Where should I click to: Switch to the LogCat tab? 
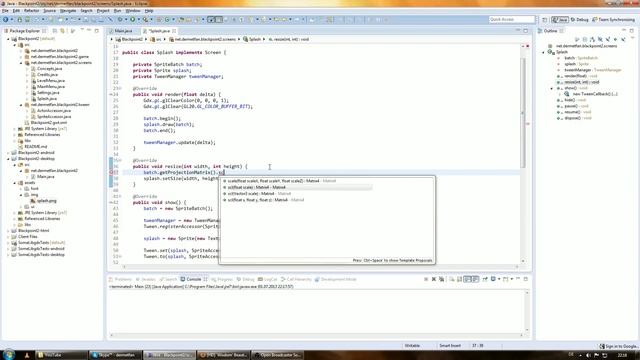click(268, 280)
